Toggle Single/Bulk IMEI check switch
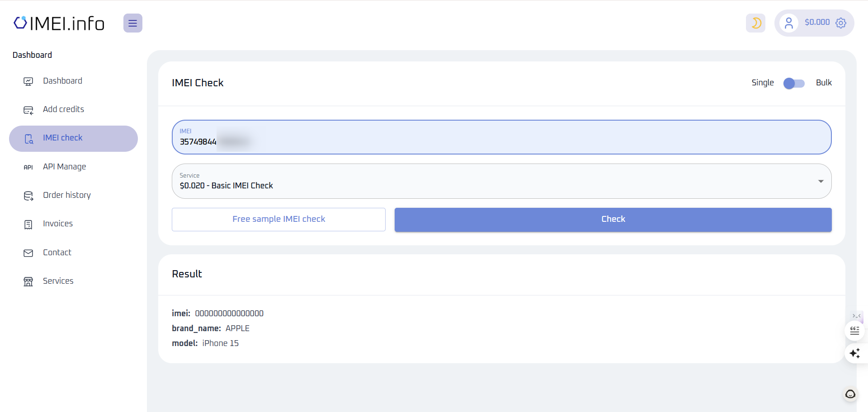The width and height of the screenshot is (868, 412). (x=794, y=83)
